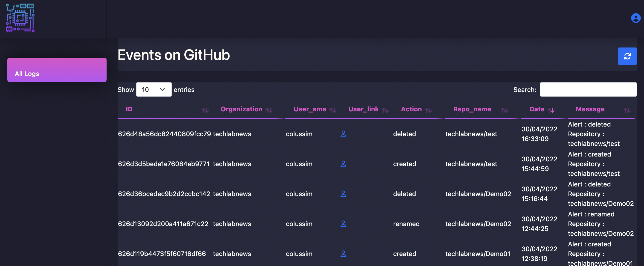644x266 pixels.
Task: Click the refresh events button
Action: [x=627, y=56]
